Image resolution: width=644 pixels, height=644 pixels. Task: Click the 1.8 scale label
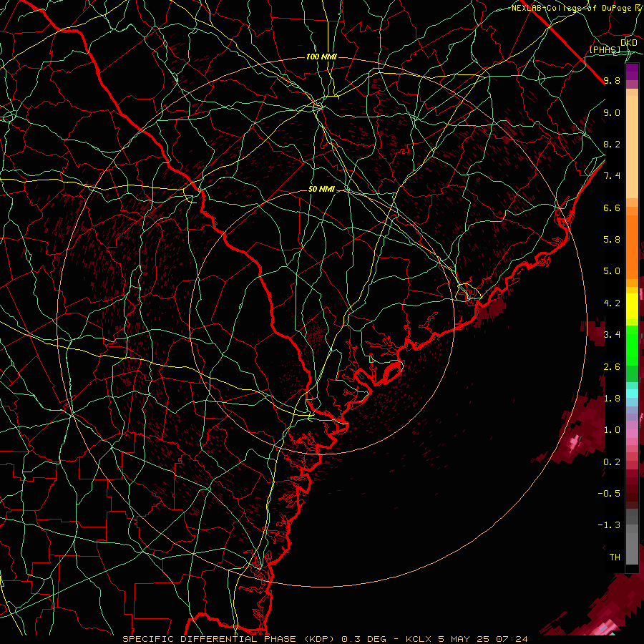[612, 399]
